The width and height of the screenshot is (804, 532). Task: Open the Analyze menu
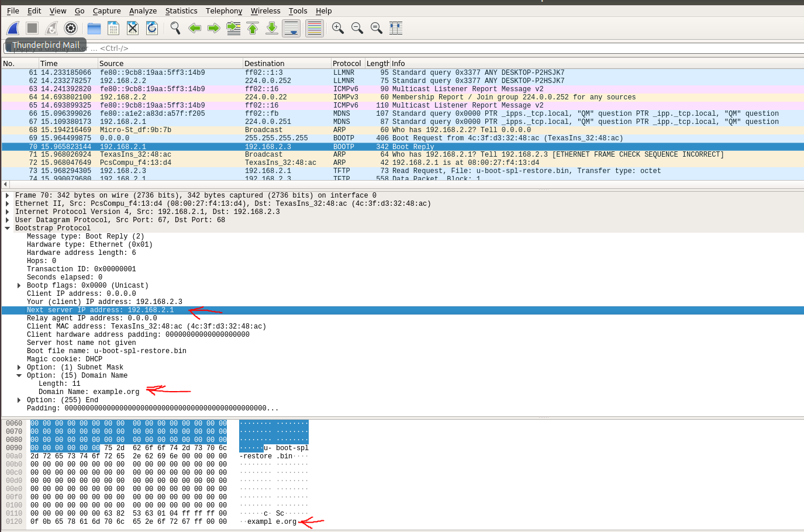pyautogui.click(x=143, y=11)
